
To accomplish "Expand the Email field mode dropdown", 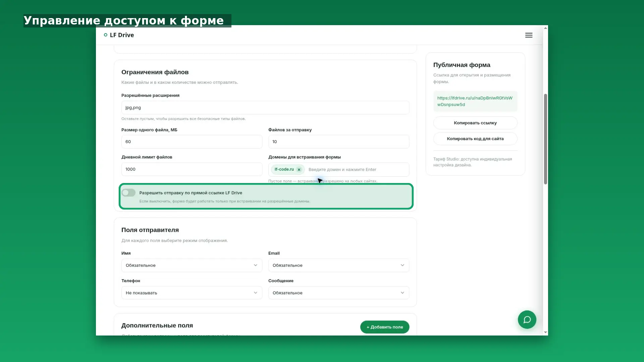I will tap(338, 265).
